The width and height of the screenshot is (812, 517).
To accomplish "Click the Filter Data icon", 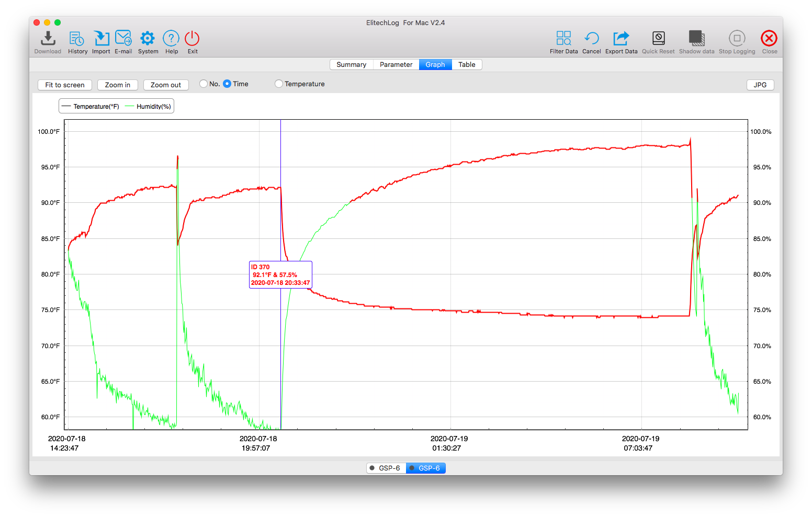I will [x=563, y=39].
